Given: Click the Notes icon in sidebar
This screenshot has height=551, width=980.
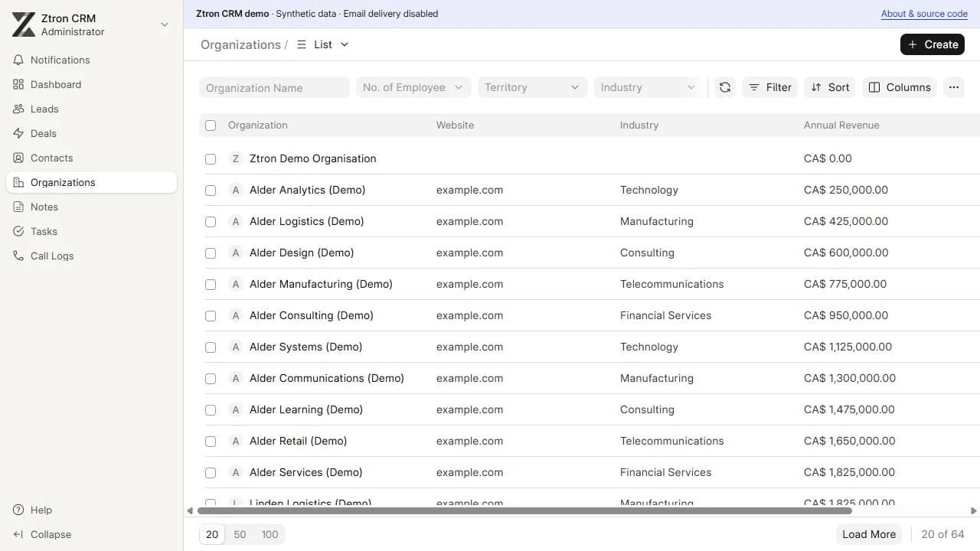Looking at the screenshot, I should [x=18, y=207].
